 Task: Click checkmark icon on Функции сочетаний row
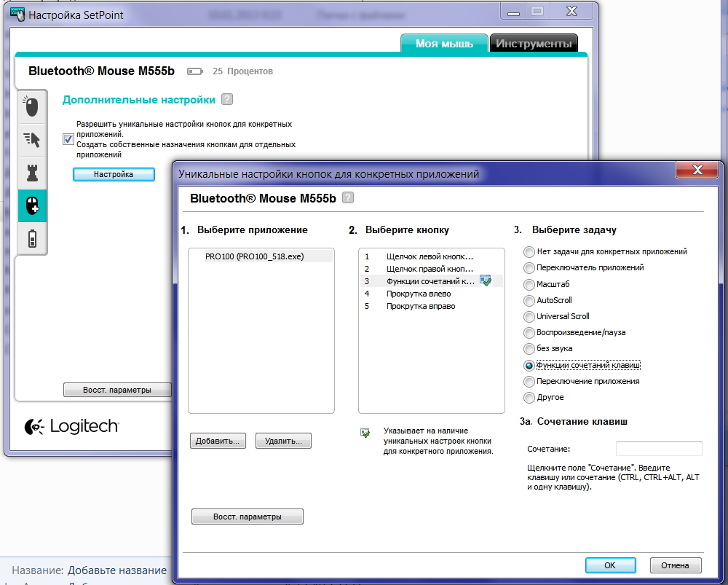tap(486, 280)
